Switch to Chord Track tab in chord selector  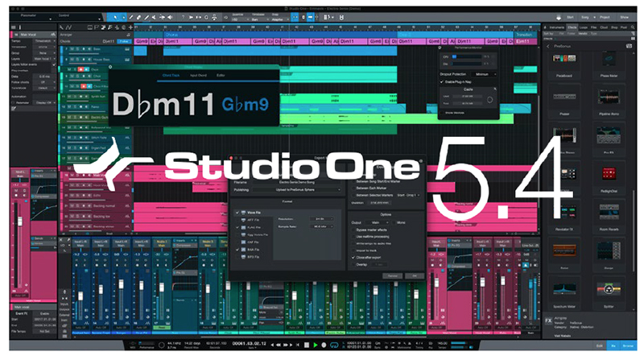pos(171,75)
